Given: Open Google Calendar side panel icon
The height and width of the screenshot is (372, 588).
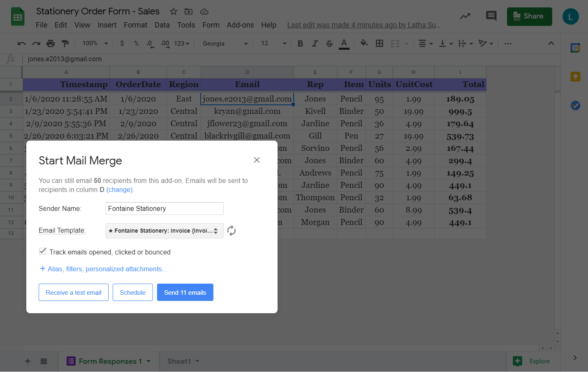Looking at the screenshot, I should (x=575, y=48).
